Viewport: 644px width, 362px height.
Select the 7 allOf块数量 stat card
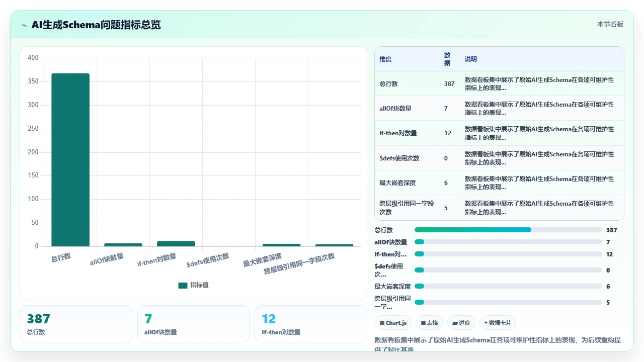193,324
